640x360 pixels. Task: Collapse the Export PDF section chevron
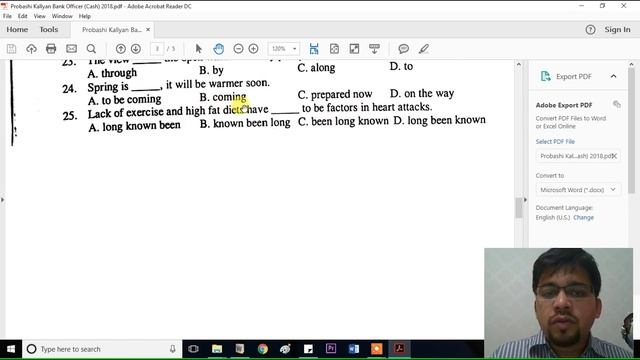click(613, 76)
